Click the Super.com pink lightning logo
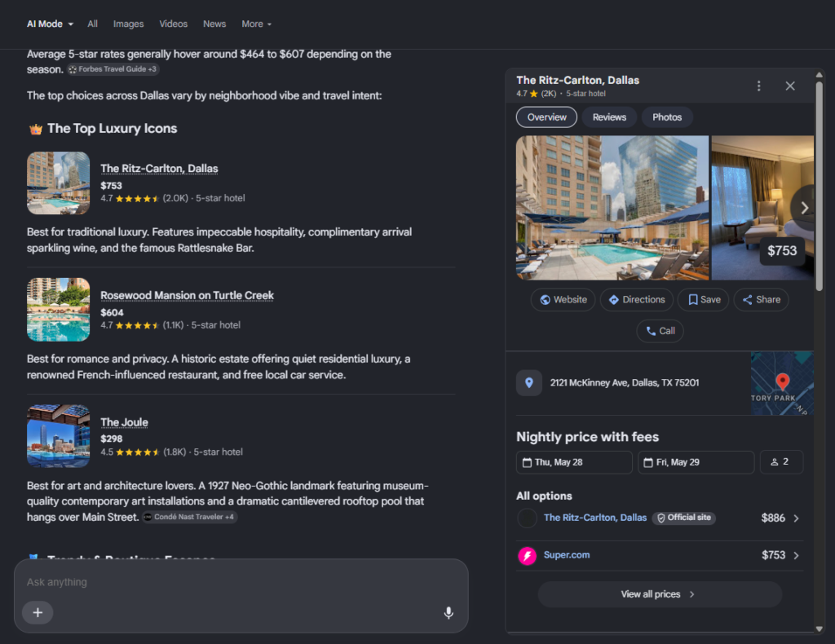Viewport: 835px width, 644px height. [x=528, y=556]
